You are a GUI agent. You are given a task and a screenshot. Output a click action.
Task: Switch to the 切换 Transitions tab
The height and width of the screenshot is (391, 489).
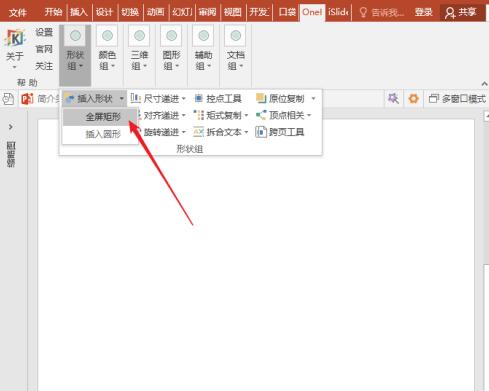click(130, 12)
